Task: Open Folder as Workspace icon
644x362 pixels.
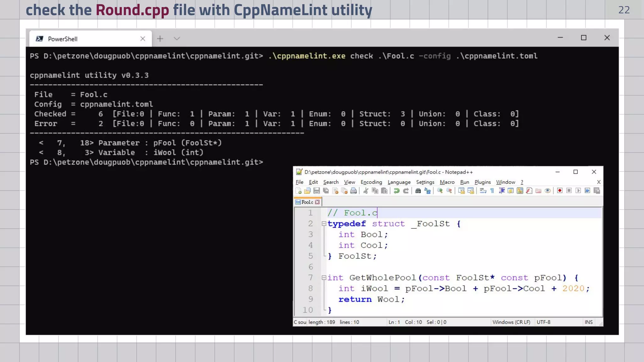Action: (x=538, y=191)
